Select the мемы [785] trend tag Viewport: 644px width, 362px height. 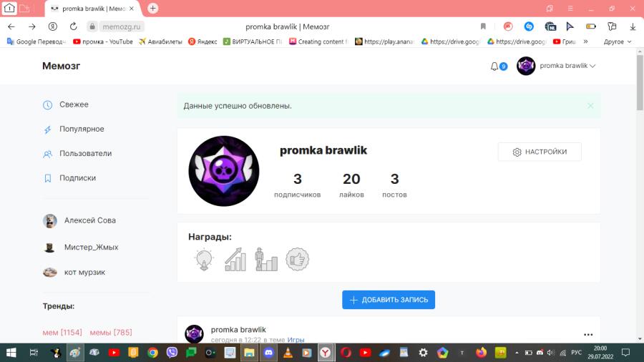pos(111,333)
